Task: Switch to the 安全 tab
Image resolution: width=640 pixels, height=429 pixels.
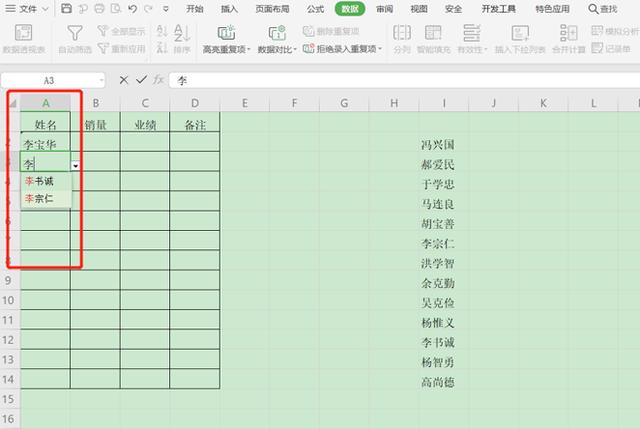Action: [453, 9]
